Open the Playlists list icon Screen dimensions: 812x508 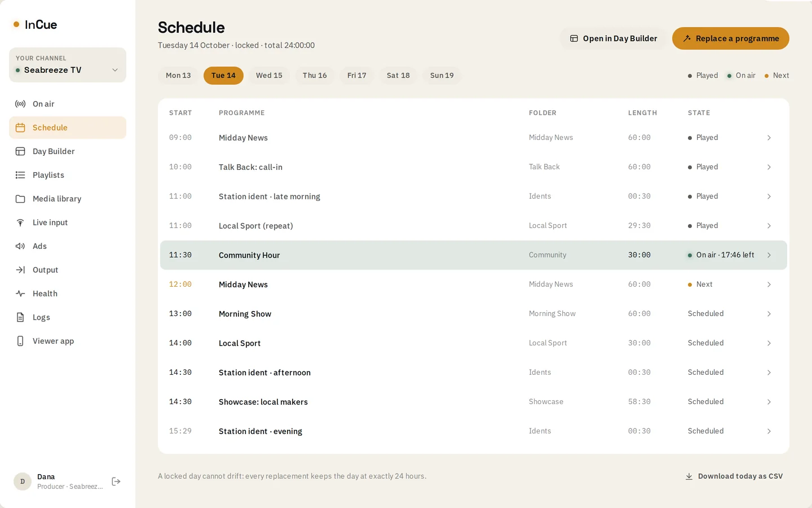pos(20,175)
